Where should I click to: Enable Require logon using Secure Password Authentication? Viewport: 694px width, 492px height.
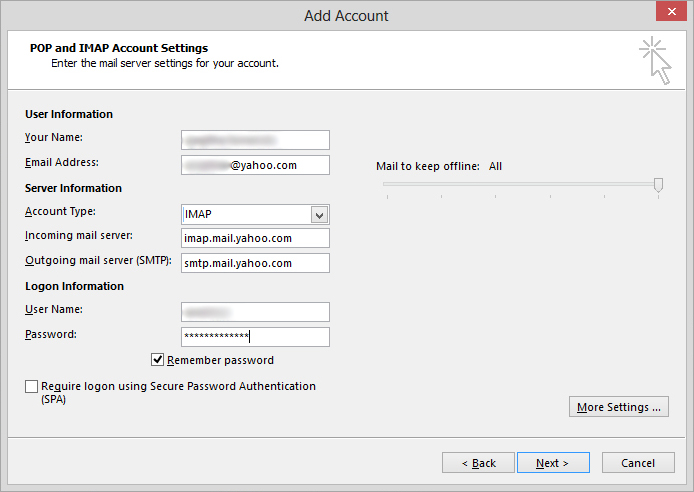point(31,386)
